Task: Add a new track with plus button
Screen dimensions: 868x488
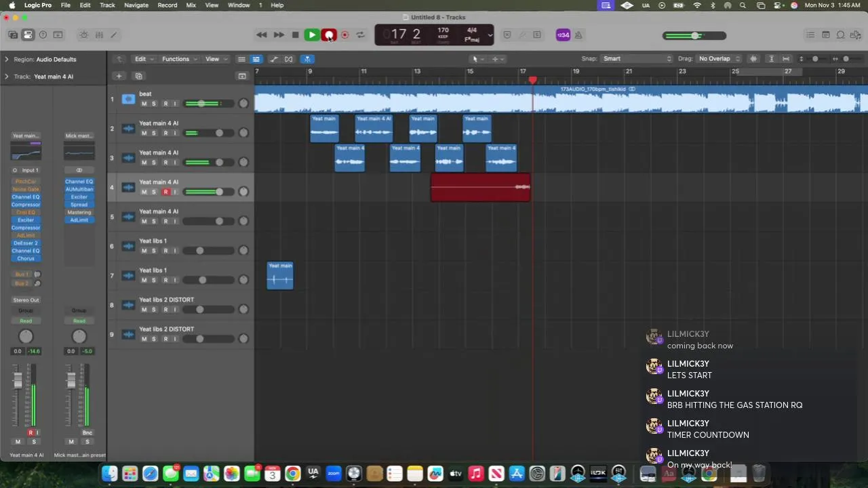Action: tap(119, 76)
